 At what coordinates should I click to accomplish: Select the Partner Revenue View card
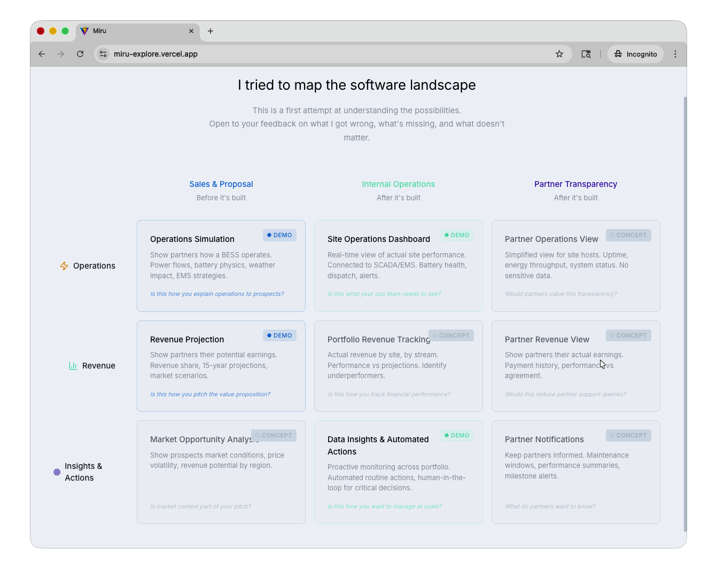point(576,366)
